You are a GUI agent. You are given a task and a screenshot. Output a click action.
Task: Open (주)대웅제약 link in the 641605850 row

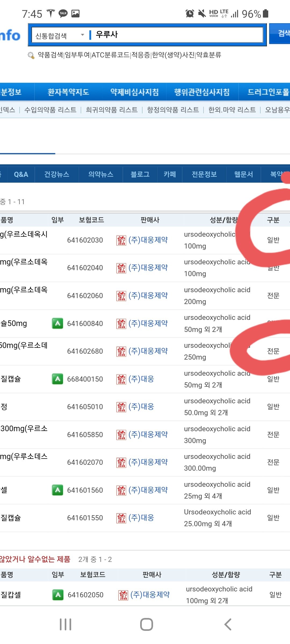click(148, 434)
